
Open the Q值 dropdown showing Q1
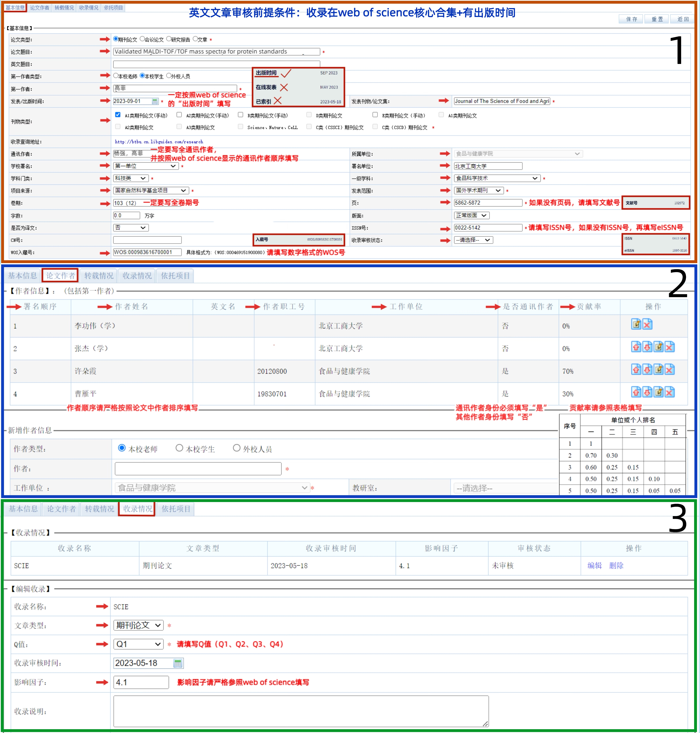pos(138,644)
